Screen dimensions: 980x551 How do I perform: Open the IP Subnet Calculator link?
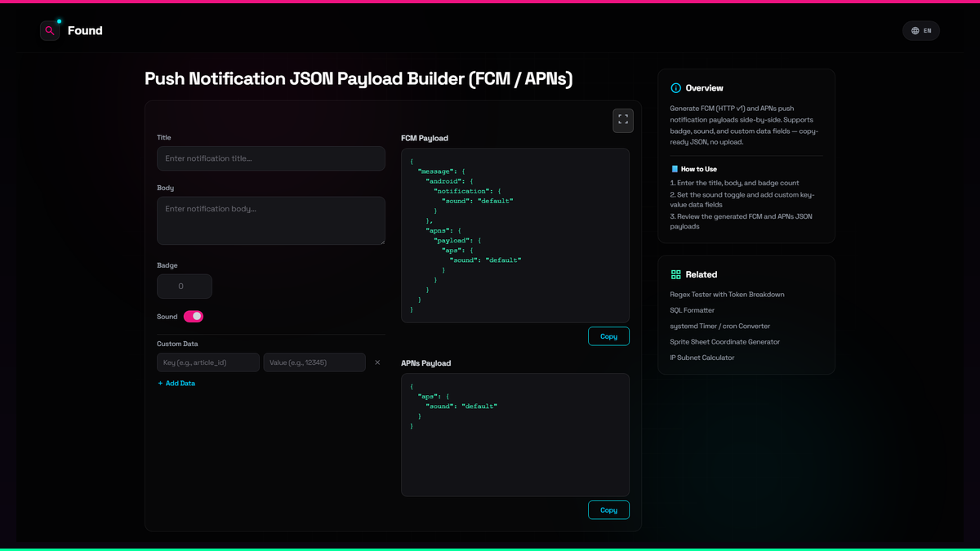coord(702,358)
